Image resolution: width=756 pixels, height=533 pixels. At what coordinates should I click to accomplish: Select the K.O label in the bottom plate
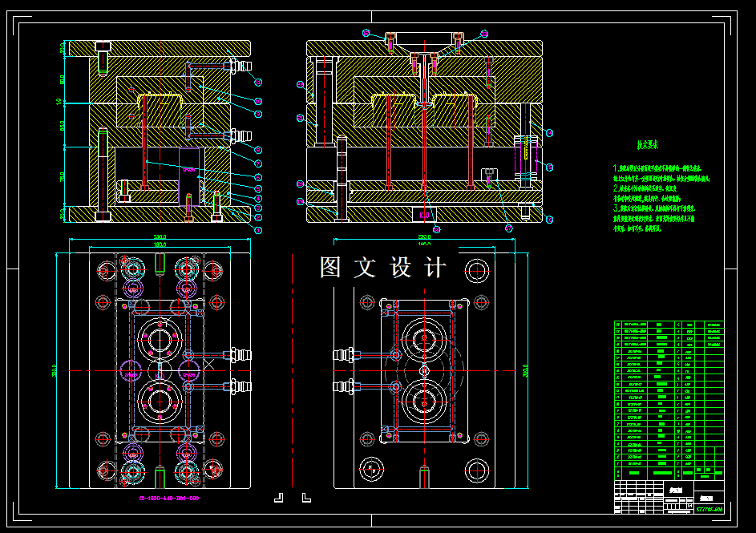[x=424, y=215]
